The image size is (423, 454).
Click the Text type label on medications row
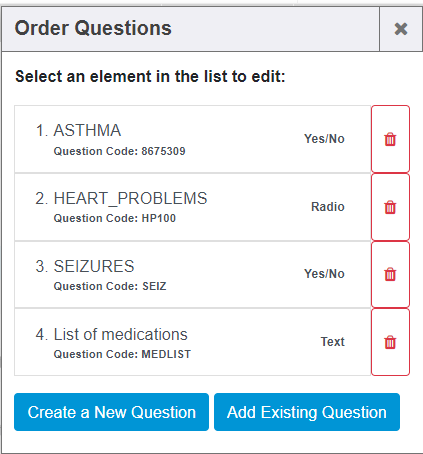[332, 342]
